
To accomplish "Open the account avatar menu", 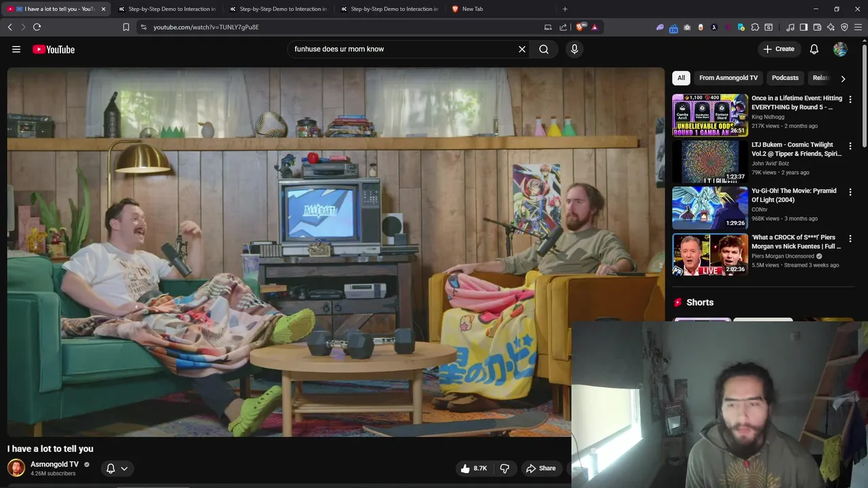I will (x=840, y=49).
